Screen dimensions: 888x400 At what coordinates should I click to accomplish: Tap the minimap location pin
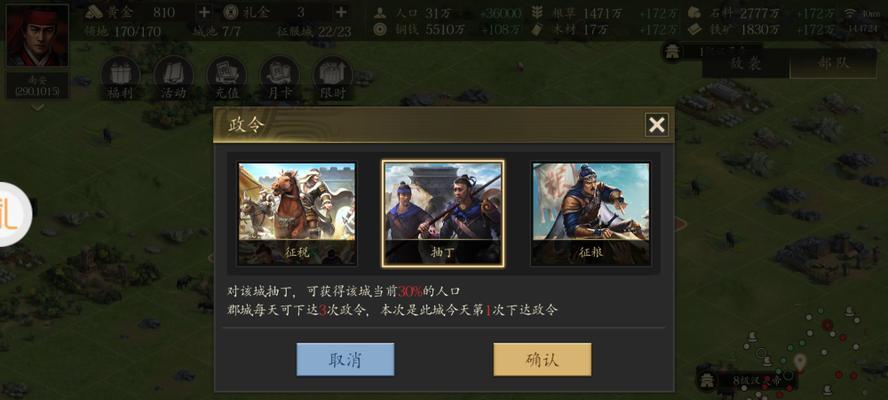point(799,361)
